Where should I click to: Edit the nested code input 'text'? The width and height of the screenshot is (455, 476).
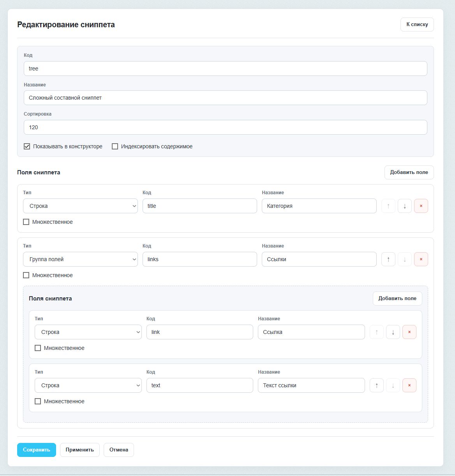(x=200, y=385)
